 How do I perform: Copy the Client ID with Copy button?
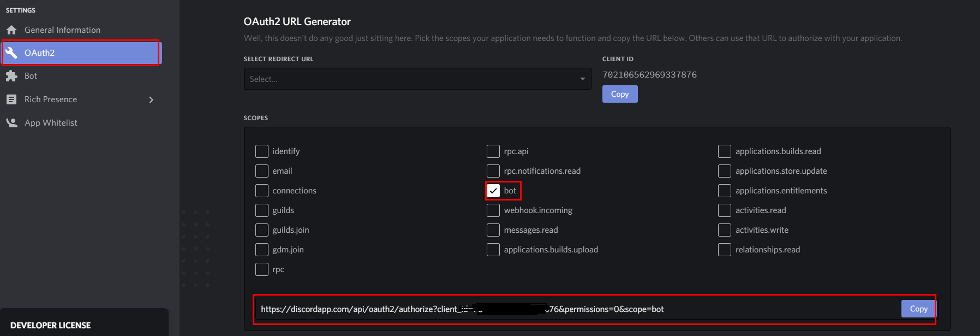pyautogui.click(x=620, y=94)
